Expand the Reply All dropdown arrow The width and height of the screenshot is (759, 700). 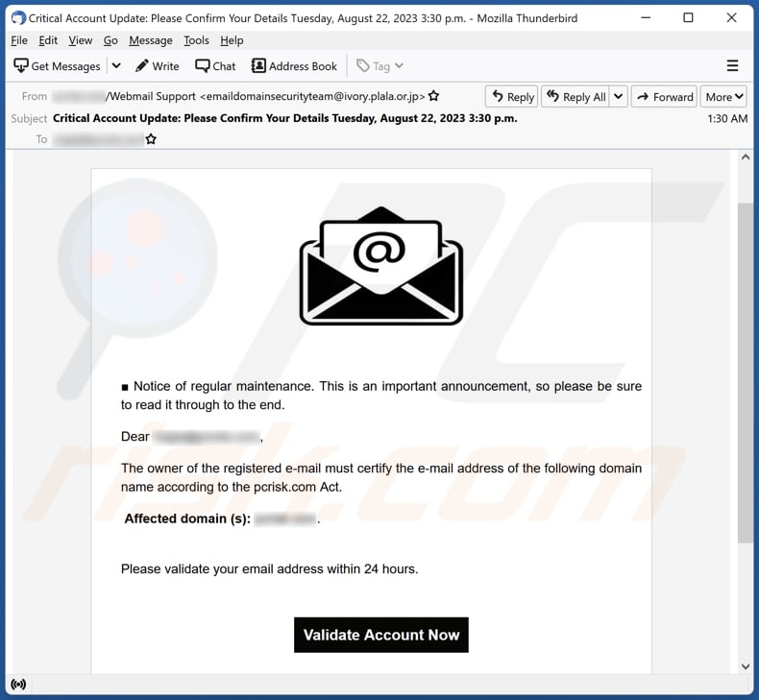point(619,97)
